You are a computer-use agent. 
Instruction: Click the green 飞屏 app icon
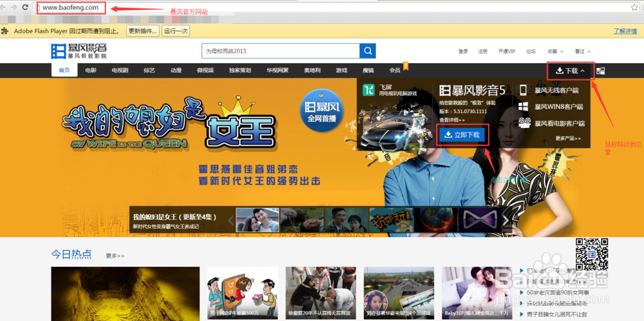click(x=368, y=89)
